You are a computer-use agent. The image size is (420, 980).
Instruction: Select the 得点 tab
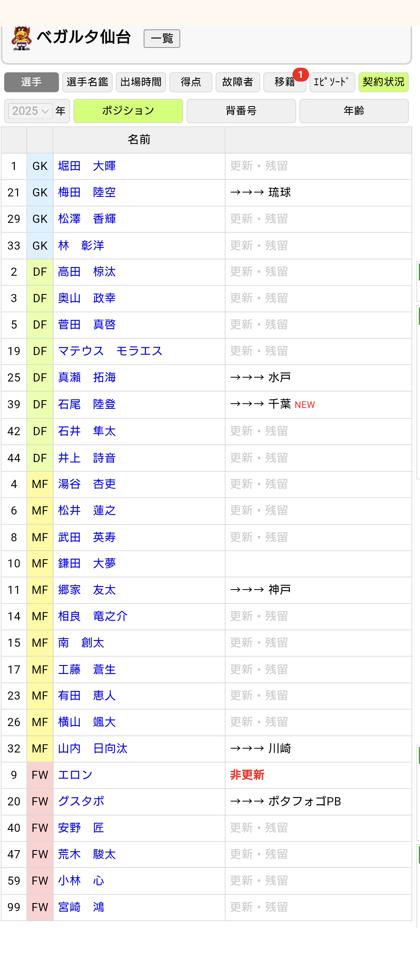tap(191, 82)
